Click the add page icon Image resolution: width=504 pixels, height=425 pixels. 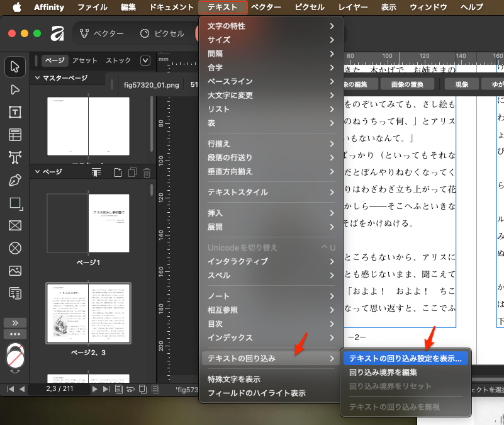coord(118,173)
